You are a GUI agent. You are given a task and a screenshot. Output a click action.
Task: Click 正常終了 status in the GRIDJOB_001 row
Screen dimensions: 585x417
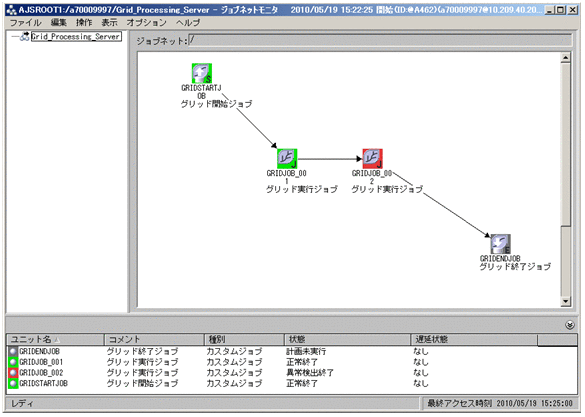(302, 362)
